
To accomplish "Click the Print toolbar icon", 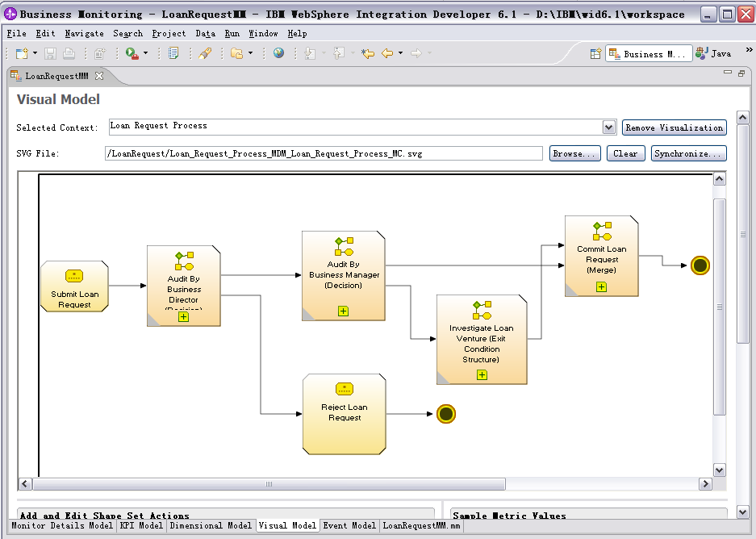I will tap(69, 53).
